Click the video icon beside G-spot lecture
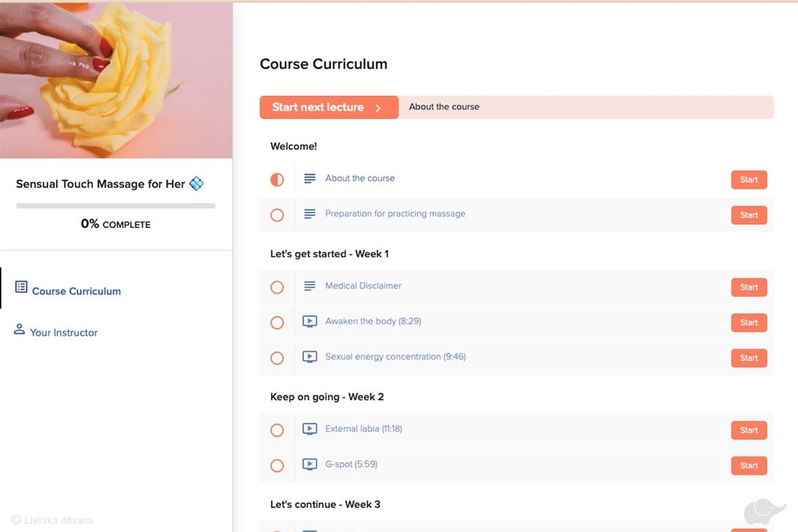Screen dimensions: 798x532 [309, 465]
